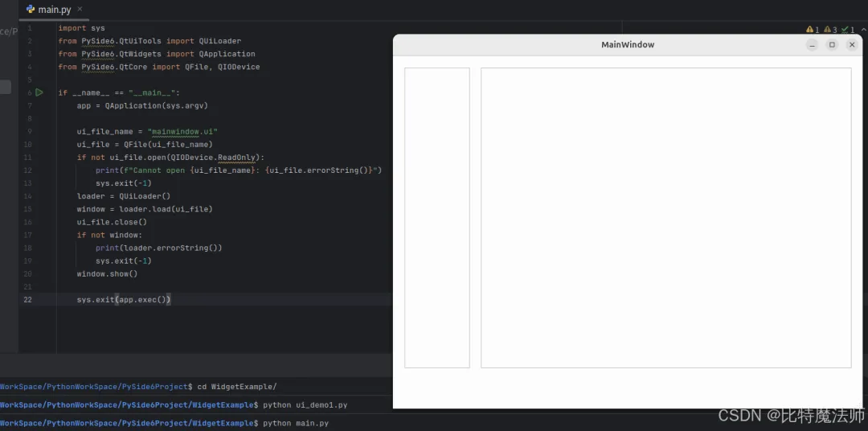
Task: Close the MainWindow dialog
Action: tap(852, 45)
